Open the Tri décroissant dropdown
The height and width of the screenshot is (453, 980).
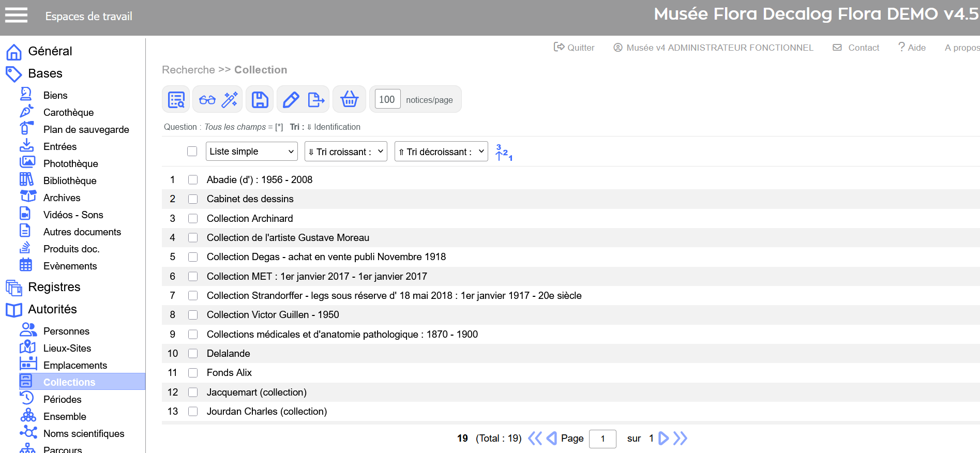441,152
